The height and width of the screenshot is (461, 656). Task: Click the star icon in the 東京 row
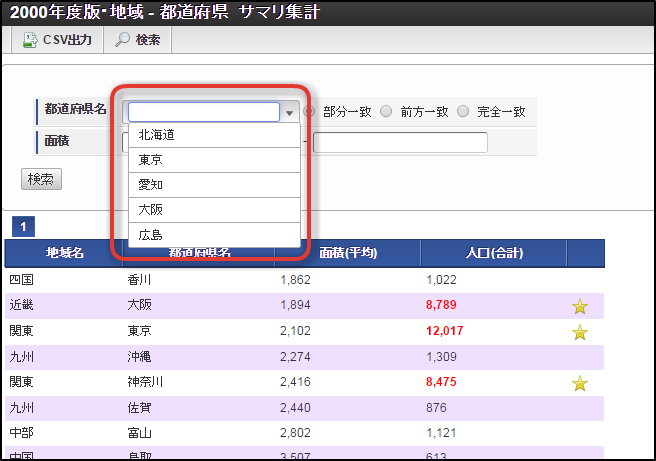tap(580, 332)
